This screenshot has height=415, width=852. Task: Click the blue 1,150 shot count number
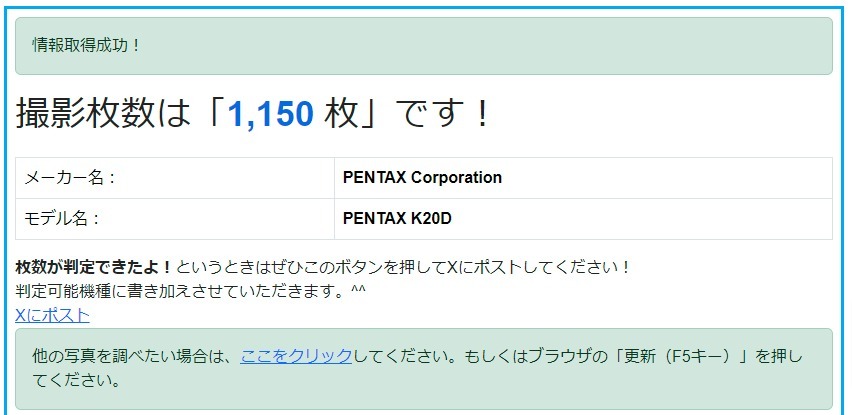click(x=271, y=115)
